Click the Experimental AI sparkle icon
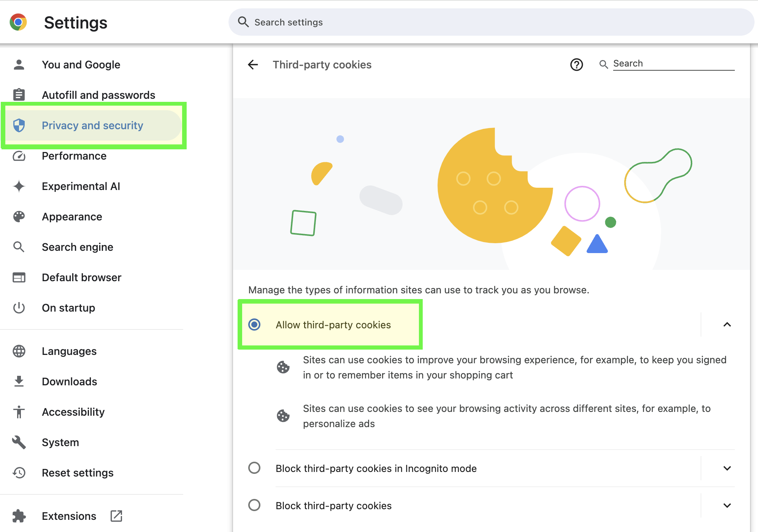The image size is (758, 532). coord(19,186)
